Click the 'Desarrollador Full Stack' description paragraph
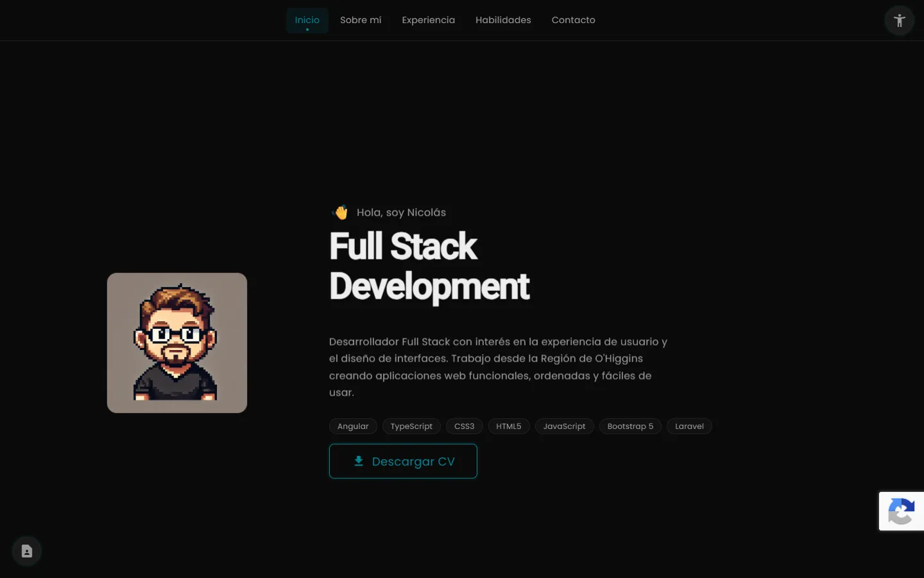Viewport: 924px width, 578px height. (x=499, y=367)
